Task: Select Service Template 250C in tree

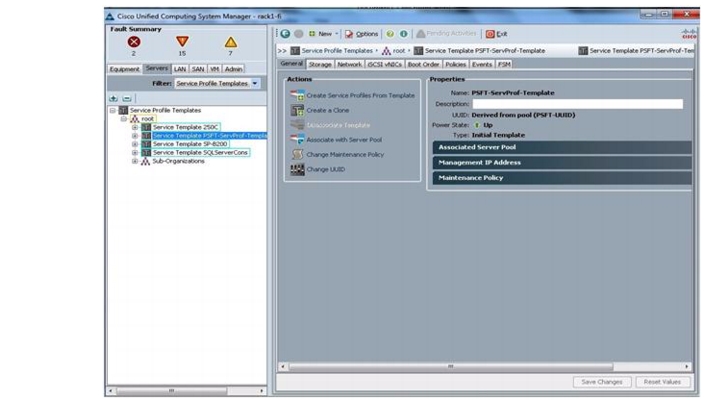Action: (185, 127)
